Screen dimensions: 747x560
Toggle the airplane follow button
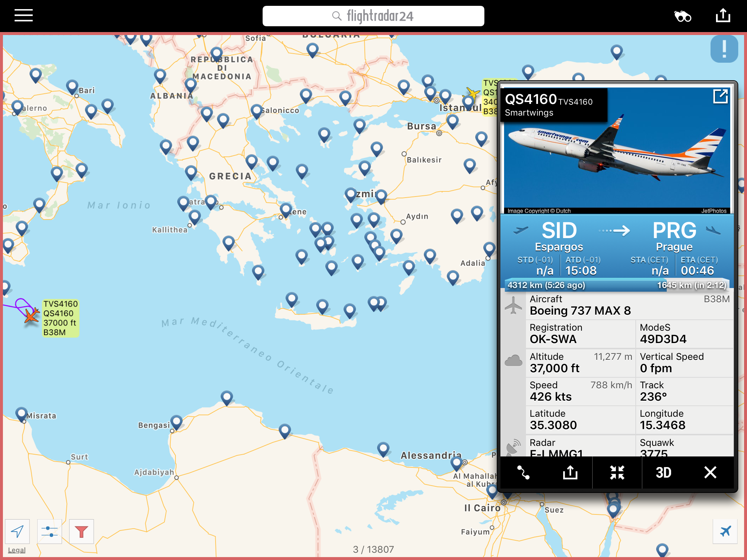point(725,531)
